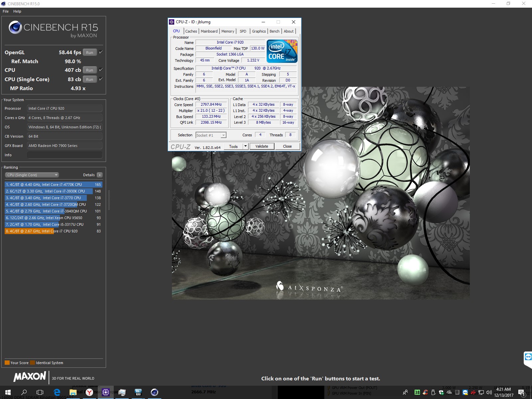
Task: Open Action Center notifications icon
Action: [522, 393]
